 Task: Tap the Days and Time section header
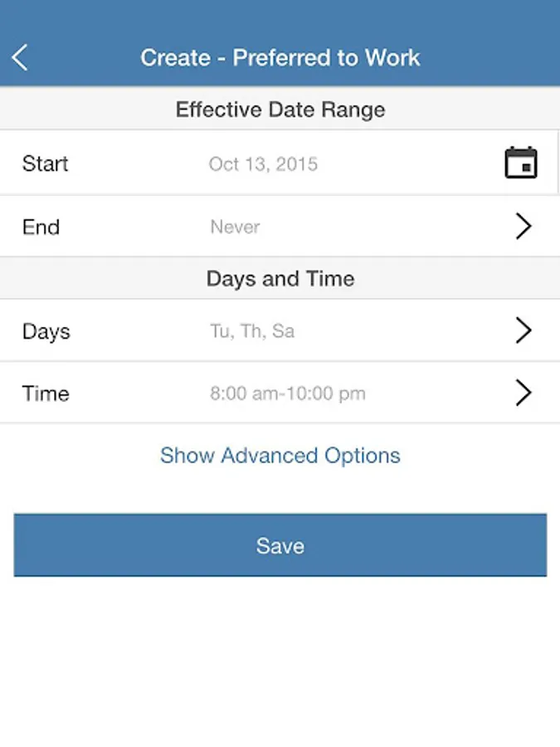click(x=280, y=278)
